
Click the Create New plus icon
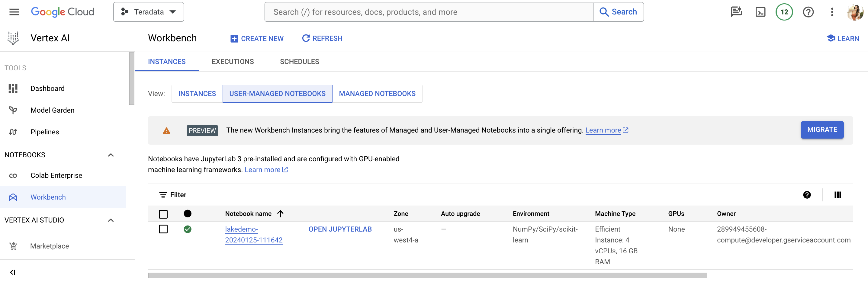click(x=234, y=39)
